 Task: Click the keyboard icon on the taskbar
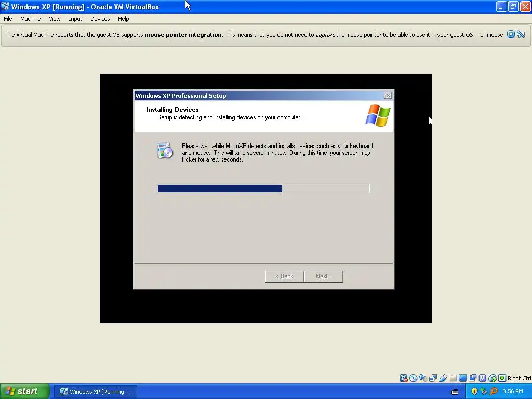click(455, 392)
